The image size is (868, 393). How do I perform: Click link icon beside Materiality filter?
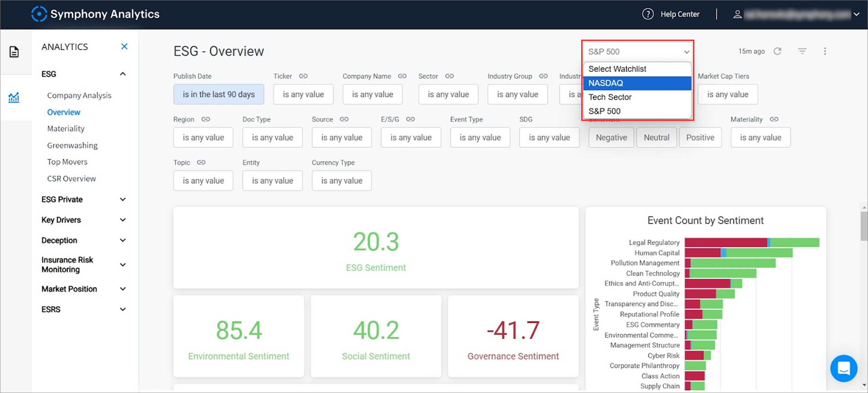(x=774, y=119)
